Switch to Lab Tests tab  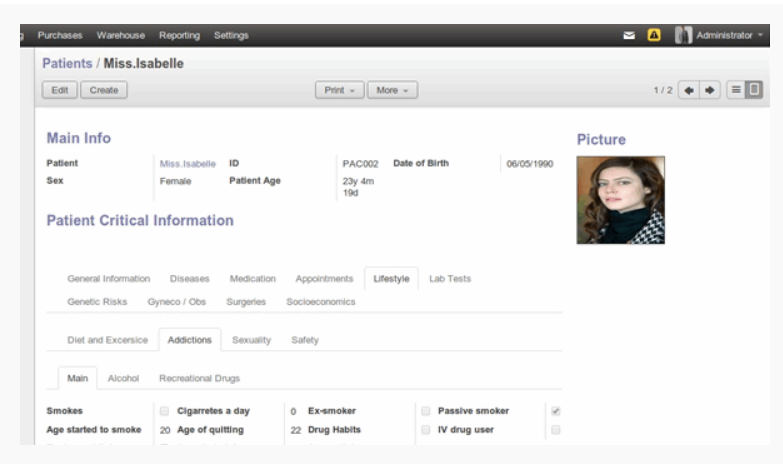click(x=450, y=279)
